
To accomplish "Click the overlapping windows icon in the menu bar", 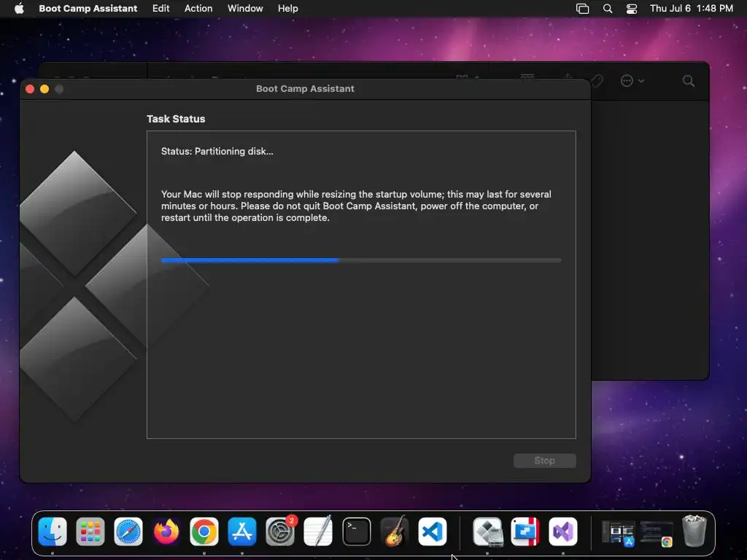I will [x=582, y=9].
